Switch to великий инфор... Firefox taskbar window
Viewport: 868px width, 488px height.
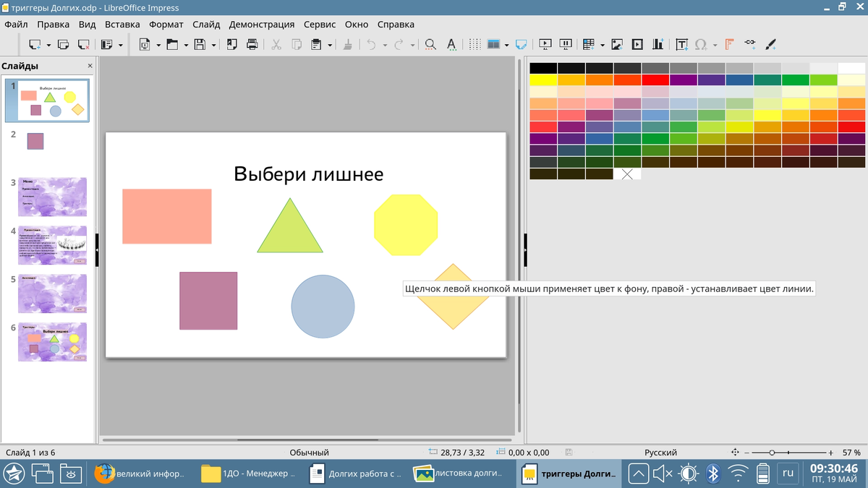point(141,474)
